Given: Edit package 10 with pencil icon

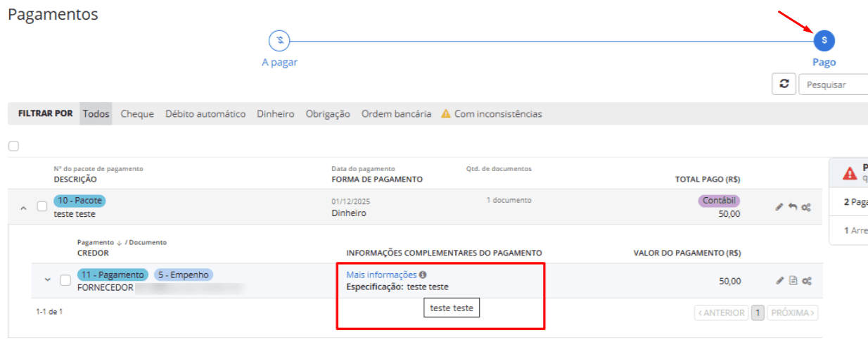Looking at the screenshot, I should point(779,207).
